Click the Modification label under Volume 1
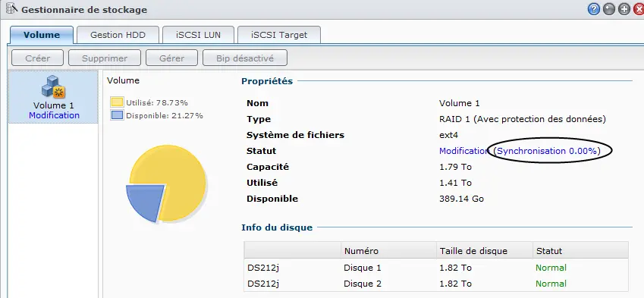The height and width of the screenshot is (298, 644). [x=54, y=115]
